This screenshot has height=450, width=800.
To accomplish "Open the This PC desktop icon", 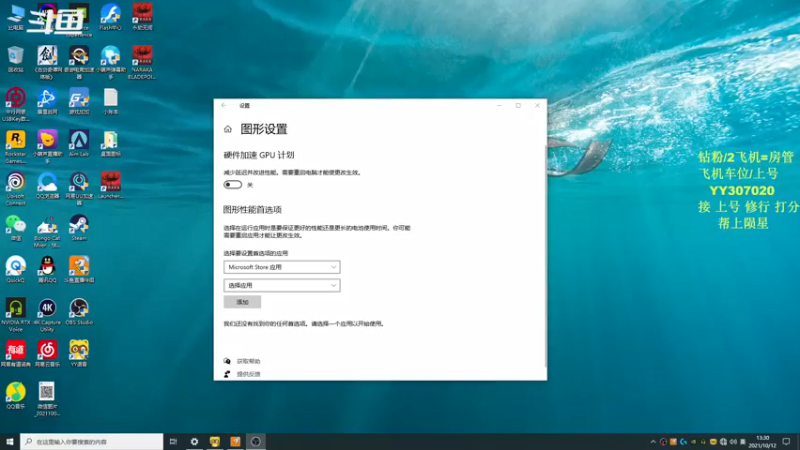I will 15,17.
